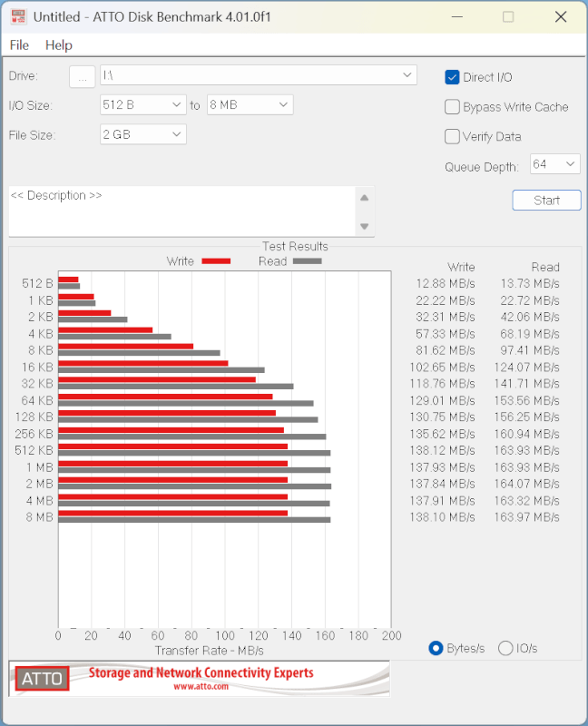Screen dimensions: 588x726
Task: Open the 8 MB maximum I/O size dropdown
Action: click(250, 104)
